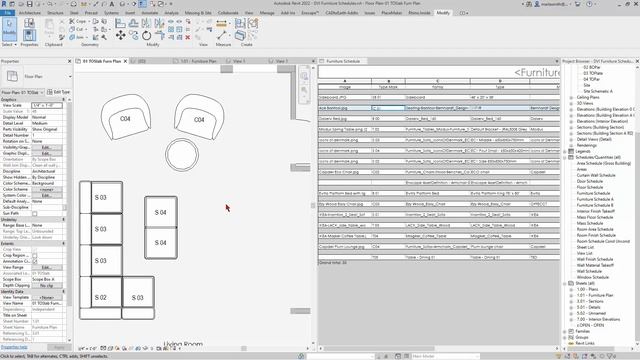
Task: Click the <none> Color Scheme button
Action: pyautogui.click(x=47, y=189)
